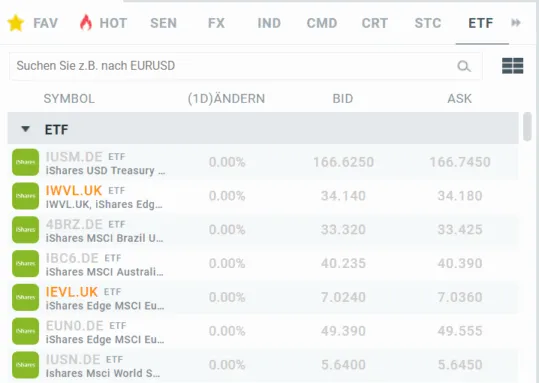Open the HOT flame tab
The height and width of the screenshot is (383, 539).
tap(103, 23)
